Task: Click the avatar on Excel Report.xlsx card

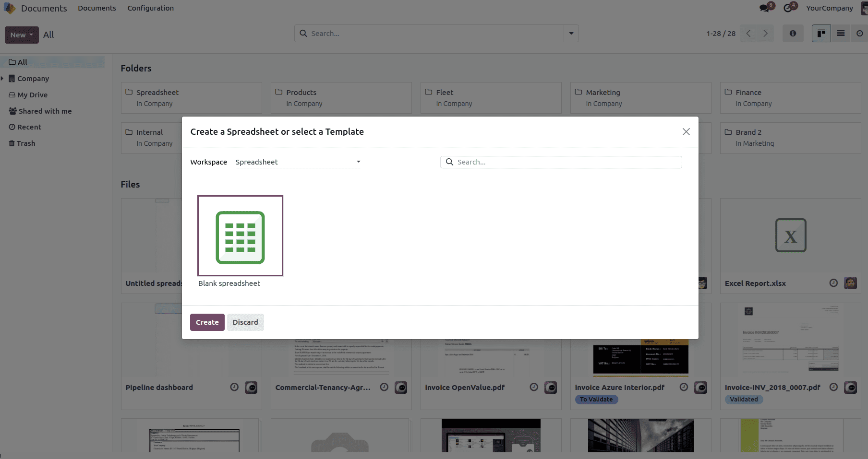Action: [850, 283]
